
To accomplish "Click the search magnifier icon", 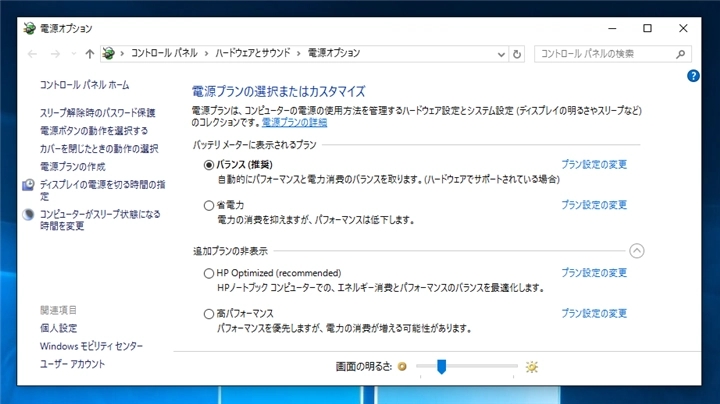I will coord(681,54).
